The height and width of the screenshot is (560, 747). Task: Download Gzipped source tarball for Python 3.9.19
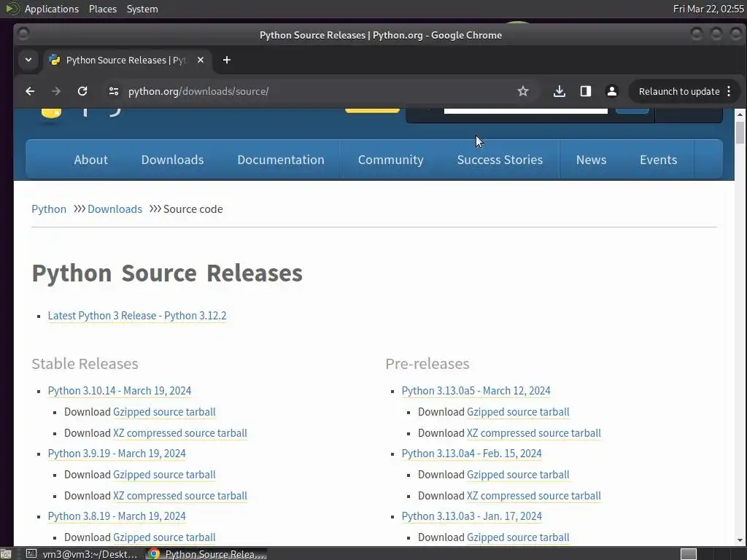[x=164, y=475]
